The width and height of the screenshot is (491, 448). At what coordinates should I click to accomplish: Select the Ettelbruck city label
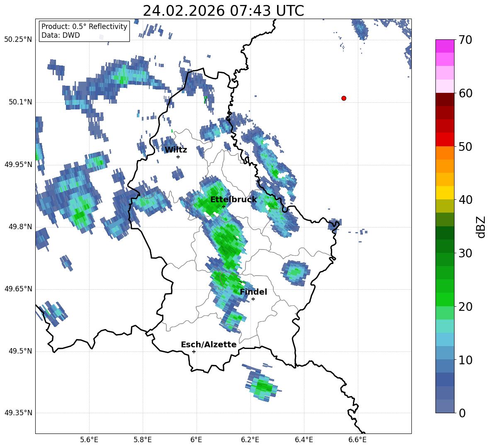pos(233,200)
